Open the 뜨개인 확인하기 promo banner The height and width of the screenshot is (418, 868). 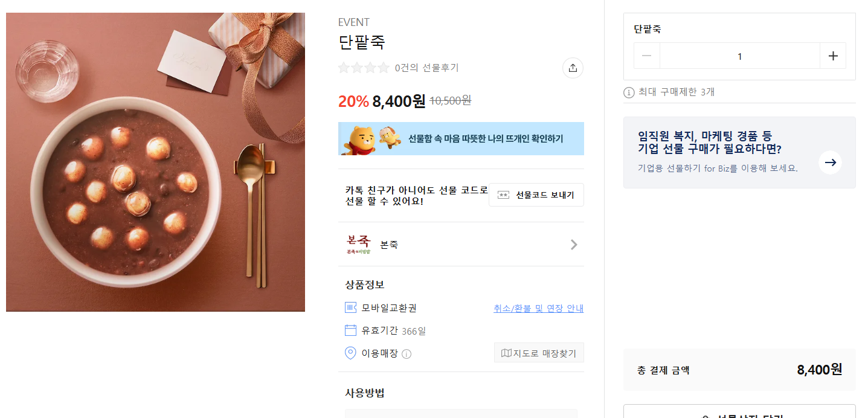[461, 139]
